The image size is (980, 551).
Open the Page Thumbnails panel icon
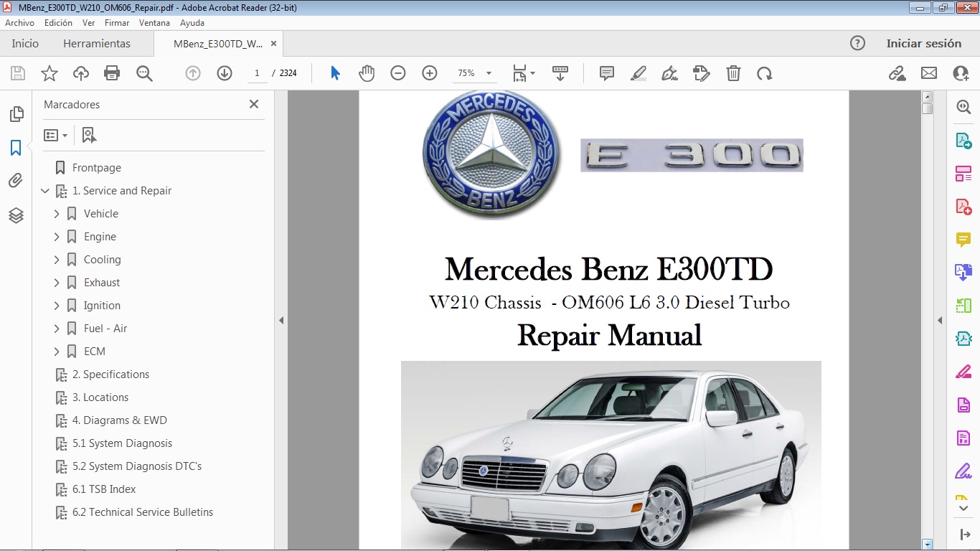pyautogui.click(x=16, y=113)
